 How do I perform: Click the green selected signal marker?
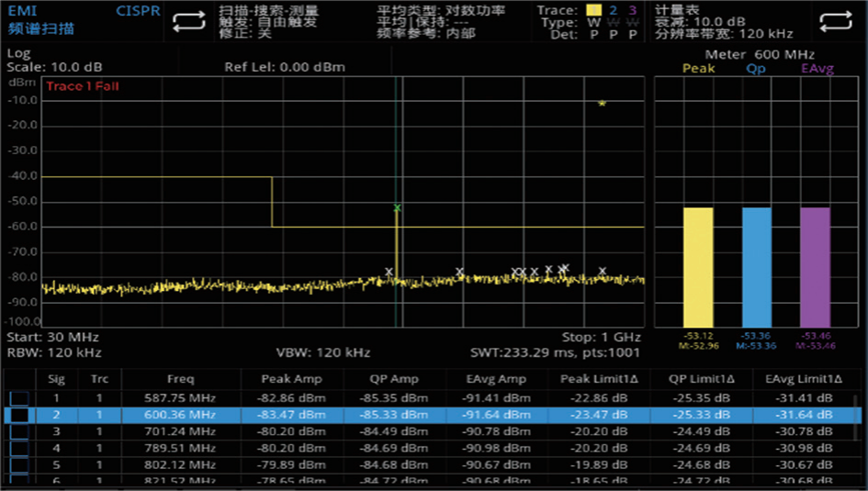[397, 208]
